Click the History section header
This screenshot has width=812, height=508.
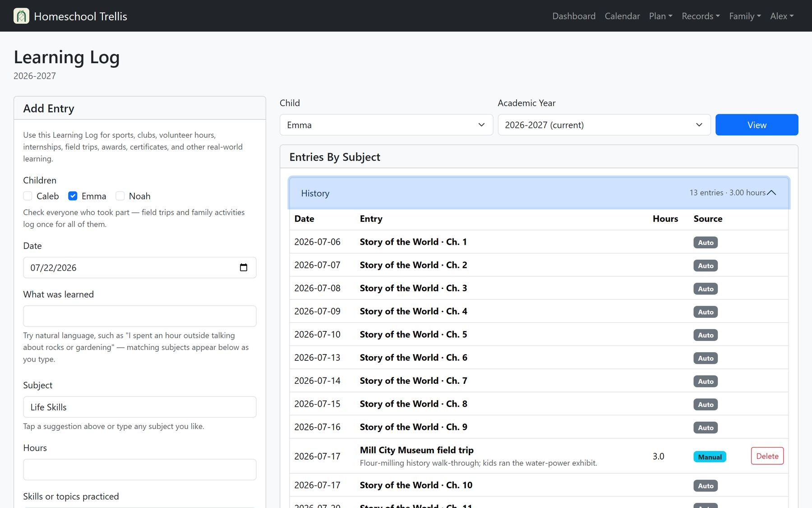539,193
